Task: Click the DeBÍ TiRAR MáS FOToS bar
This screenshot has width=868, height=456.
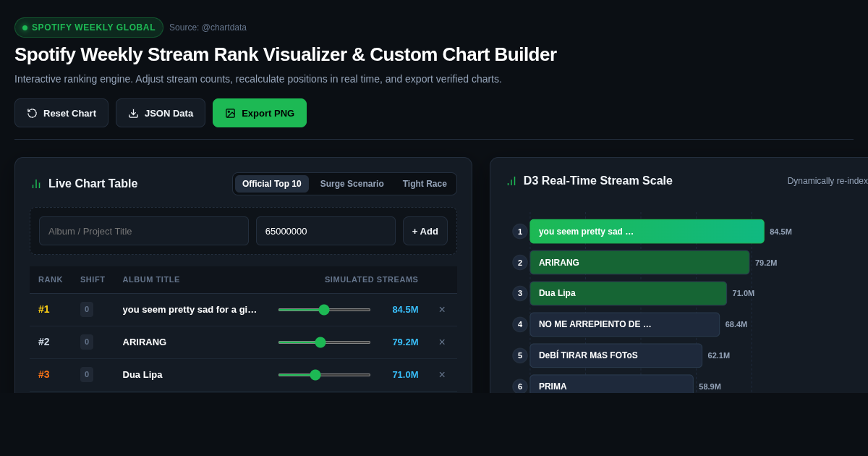Action: (x=616, y=355)
